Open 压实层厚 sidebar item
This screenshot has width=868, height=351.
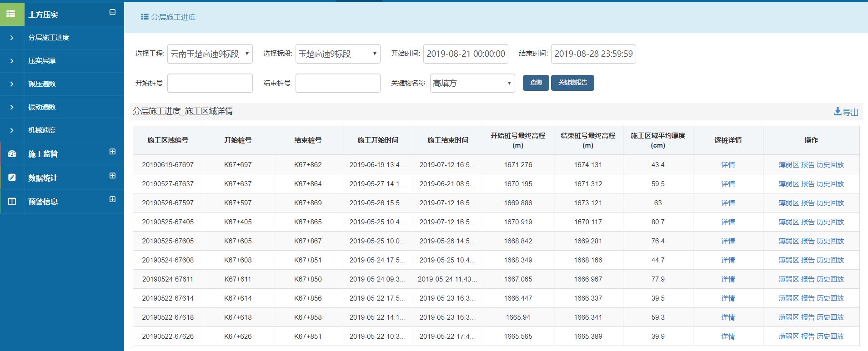[x=42, y=61]
